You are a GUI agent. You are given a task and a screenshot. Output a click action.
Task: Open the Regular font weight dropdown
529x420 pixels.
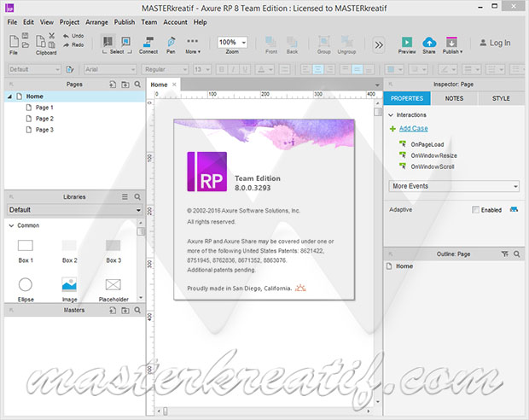(165, 69)
